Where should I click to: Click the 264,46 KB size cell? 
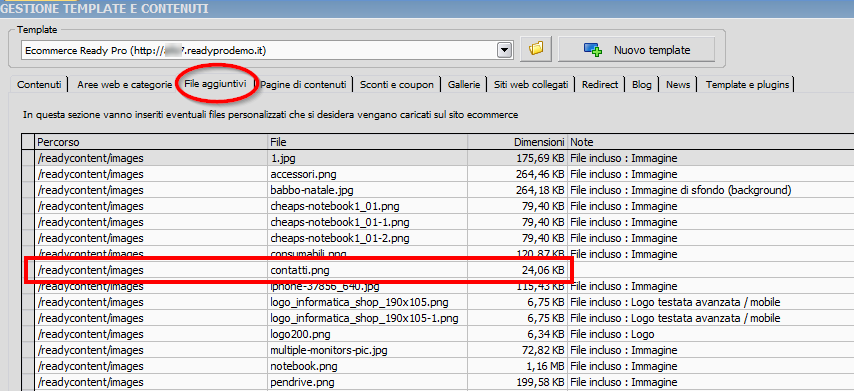point(518,174)
